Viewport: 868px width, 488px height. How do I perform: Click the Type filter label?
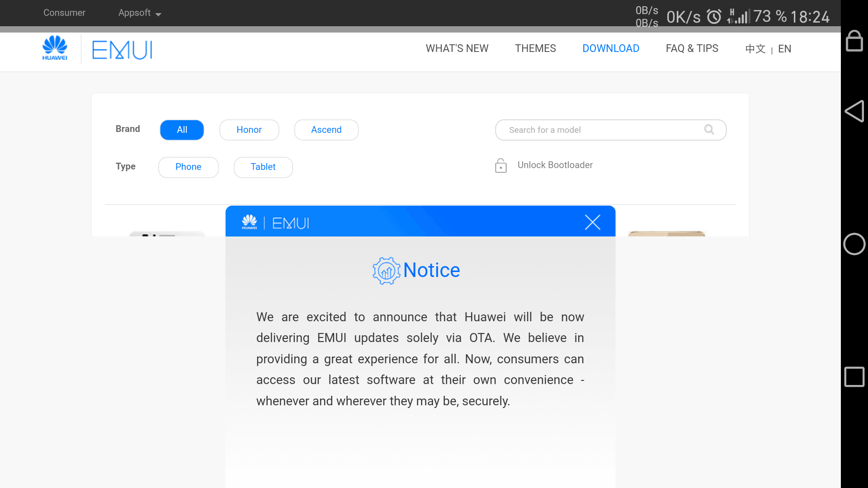point(125,167)
